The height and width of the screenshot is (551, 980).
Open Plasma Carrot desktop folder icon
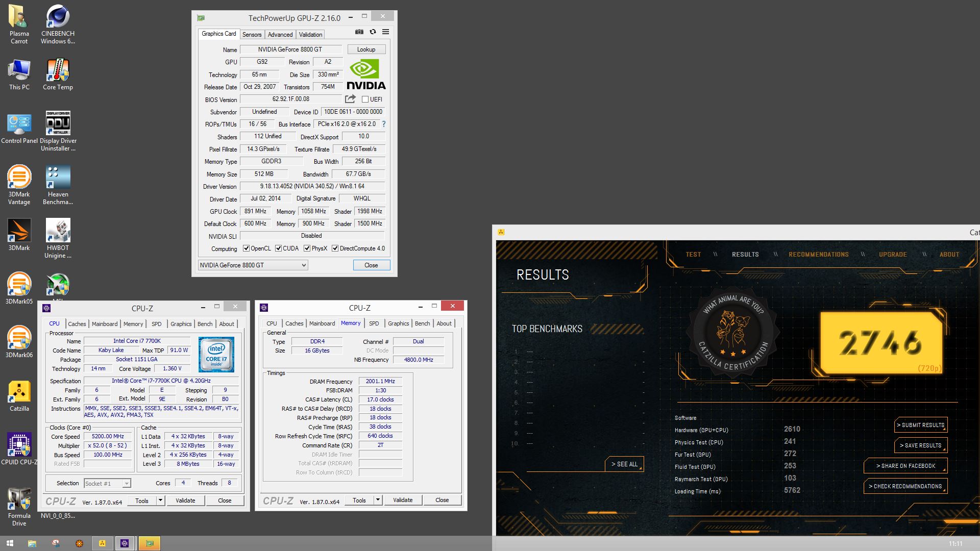tap(19, 24)
